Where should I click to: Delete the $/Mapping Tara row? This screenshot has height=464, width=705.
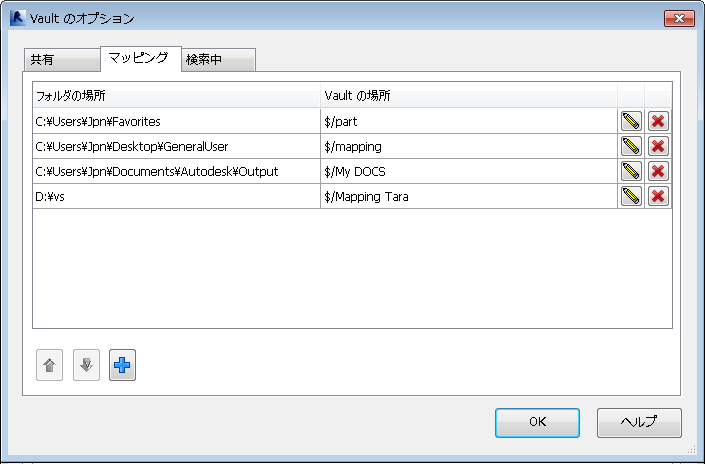click(658, 196)
